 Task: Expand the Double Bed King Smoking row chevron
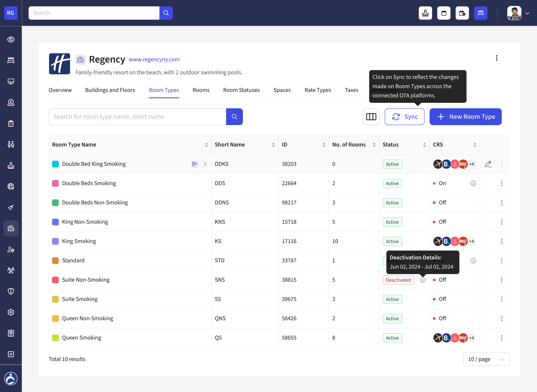point(205,164)
